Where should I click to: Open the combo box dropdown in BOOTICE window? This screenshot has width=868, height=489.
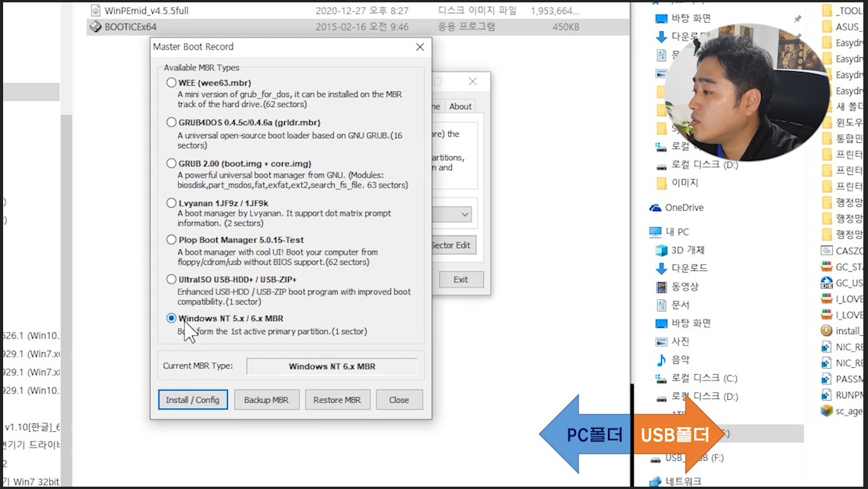(x=465, y=214)
